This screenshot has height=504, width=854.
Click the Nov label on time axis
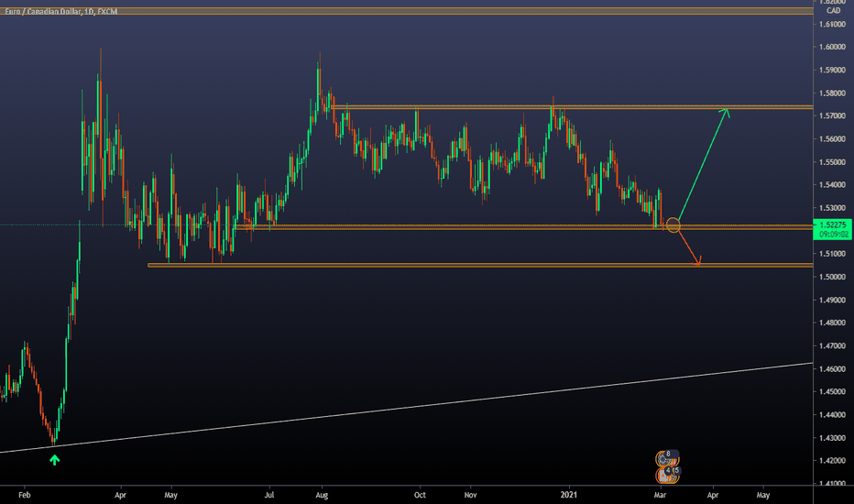[471, 495]
